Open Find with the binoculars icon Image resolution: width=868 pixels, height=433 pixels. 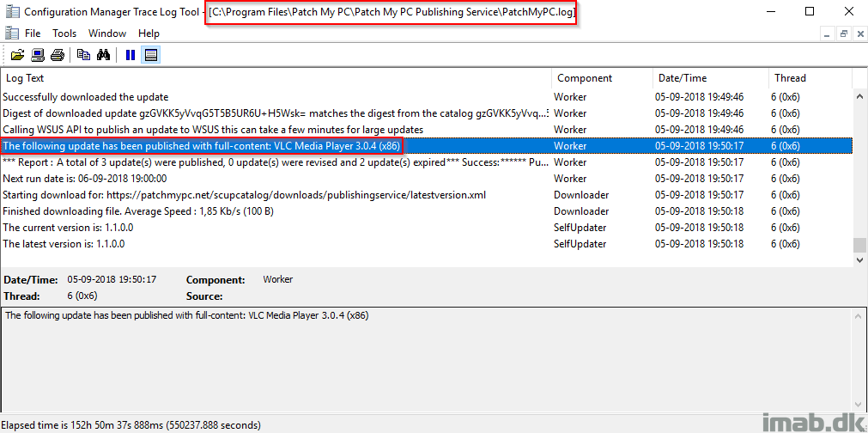tap(104, 55)
